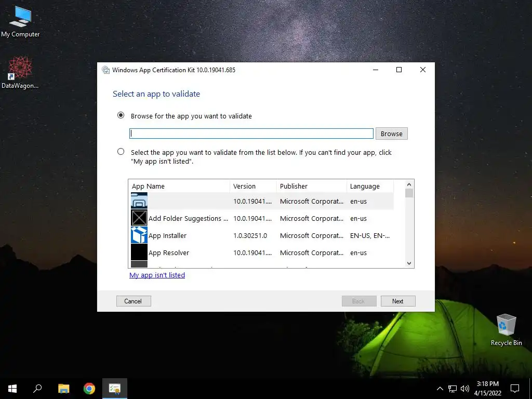Click the app list scroll-up arrow

[x=409, y=184]
